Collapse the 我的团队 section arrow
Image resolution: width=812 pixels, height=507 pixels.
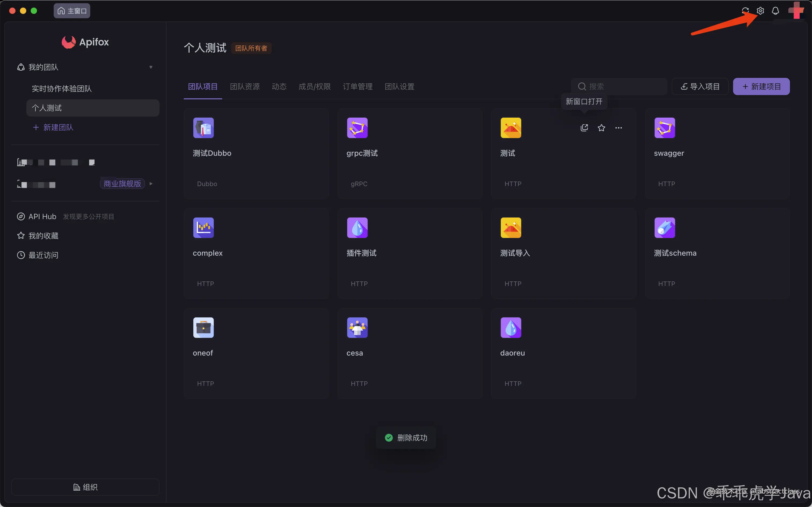tap(151, 67)
